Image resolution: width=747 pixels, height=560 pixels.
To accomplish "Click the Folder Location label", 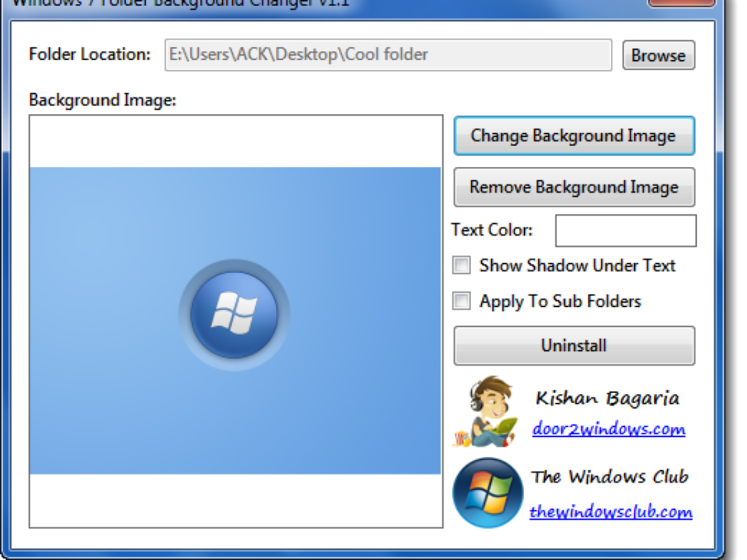I will pyautogui.click(x=90, y=54).
